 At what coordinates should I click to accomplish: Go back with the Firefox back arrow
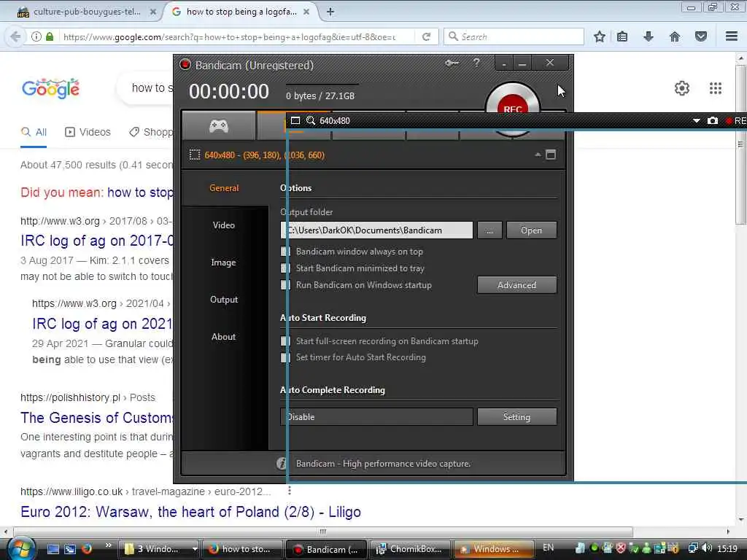[x=15, y=36]
